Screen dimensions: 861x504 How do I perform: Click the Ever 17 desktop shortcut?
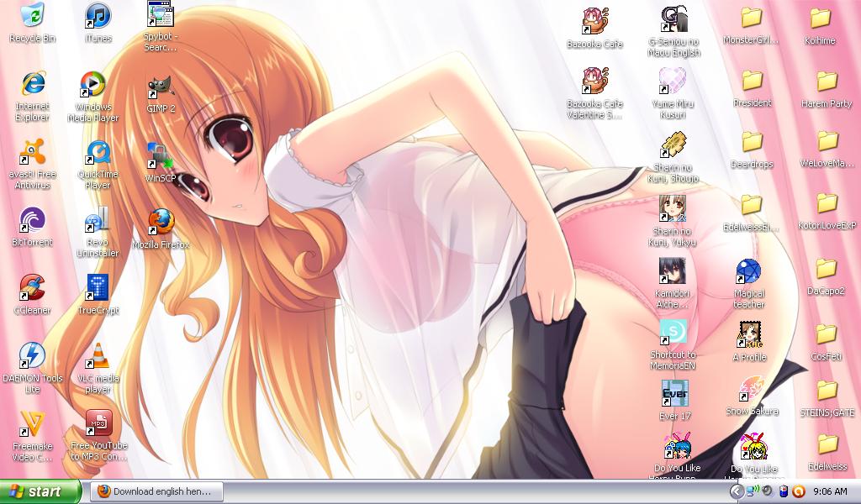pos(674,394)
